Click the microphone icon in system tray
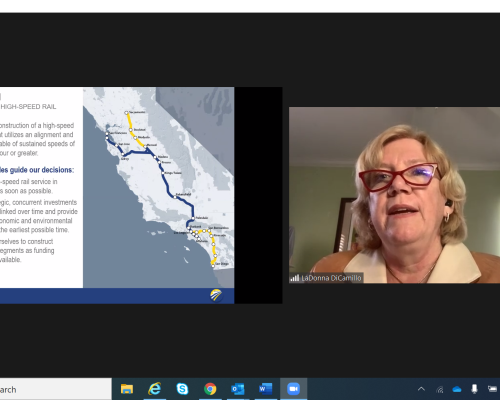The width and height of the screenshot is (500, 400). coord(474,389)
